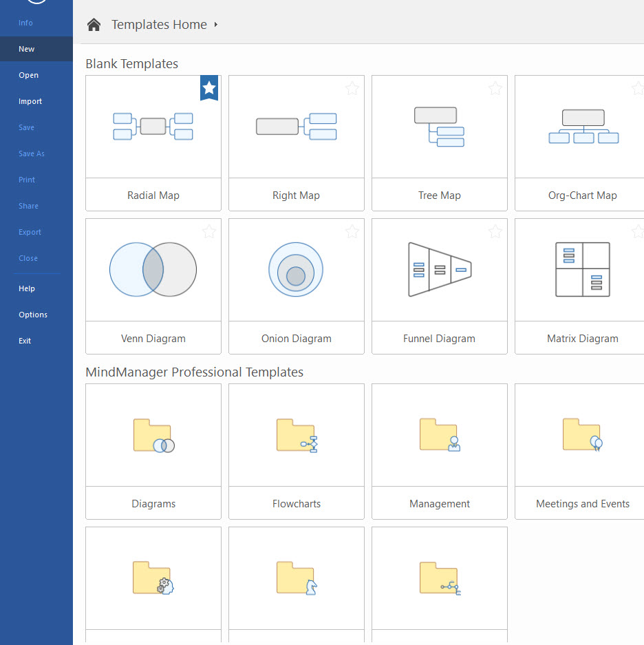Open the Flowcharts templates folder
Screen dimensions: 644x645
pyautogui.click(x=296, y=451)
